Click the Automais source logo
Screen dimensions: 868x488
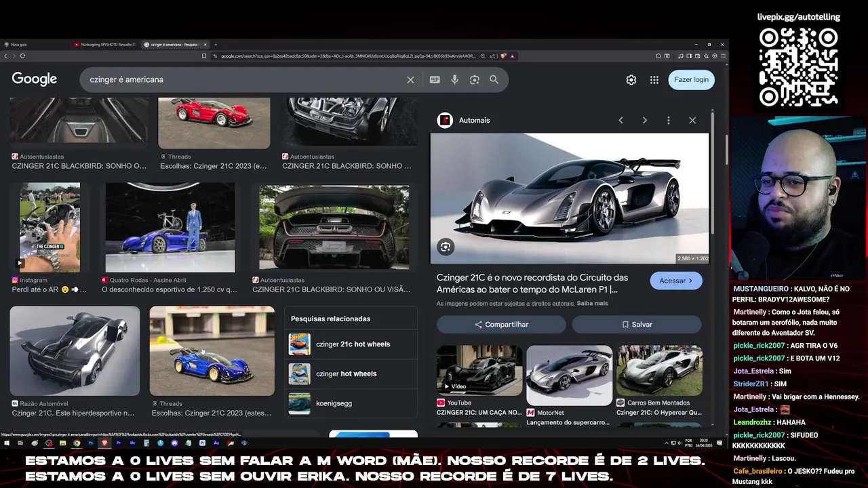[445, 120]
